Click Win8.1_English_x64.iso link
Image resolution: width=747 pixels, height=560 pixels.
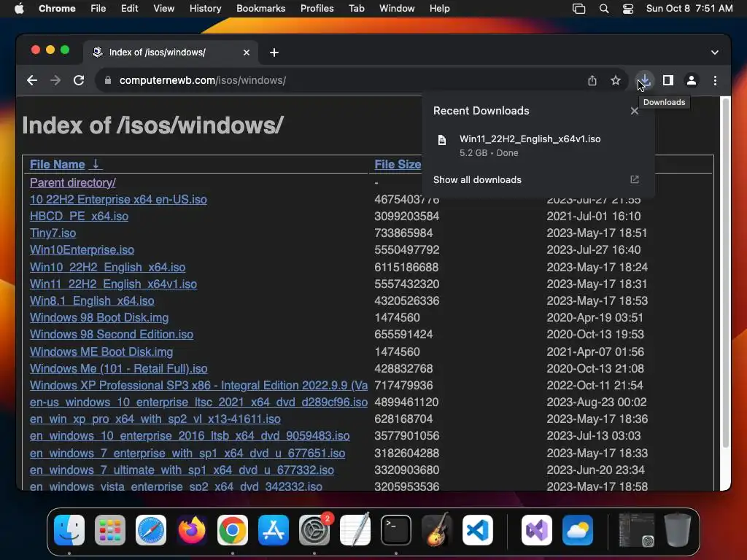pyautogui.click(x=92, y=301)
